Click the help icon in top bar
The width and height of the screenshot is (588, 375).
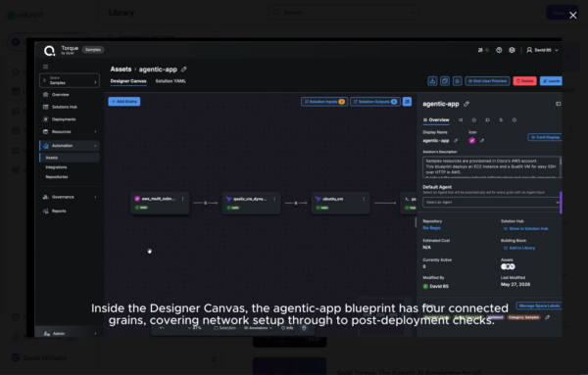coord(499,50)
